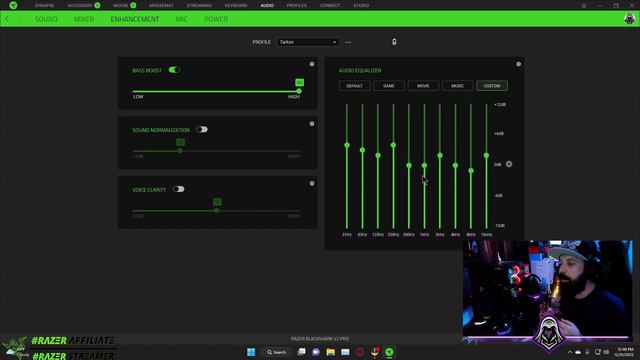This screenshot has width=640, height=360.
Task: Click the taskbar Search box
Action: tap(276, 352)
